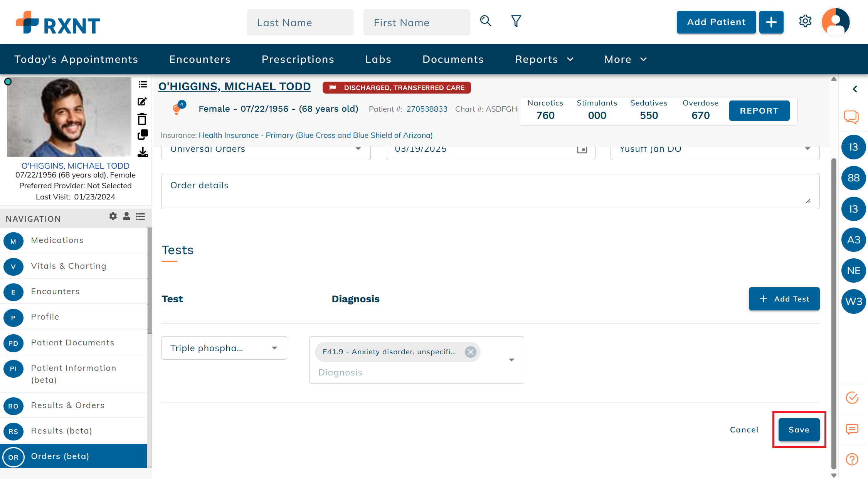
Task: Click the O'HIGGINS, MICHAEL TODD heading link
Action: 234,87
